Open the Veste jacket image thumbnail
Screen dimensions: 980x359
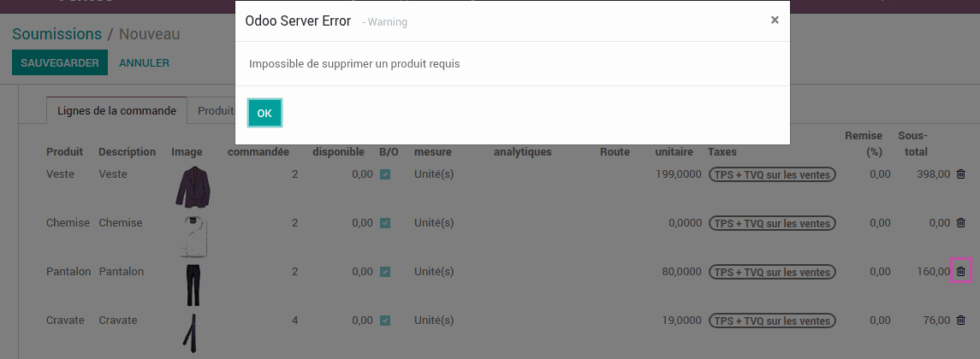pos(193,187)
